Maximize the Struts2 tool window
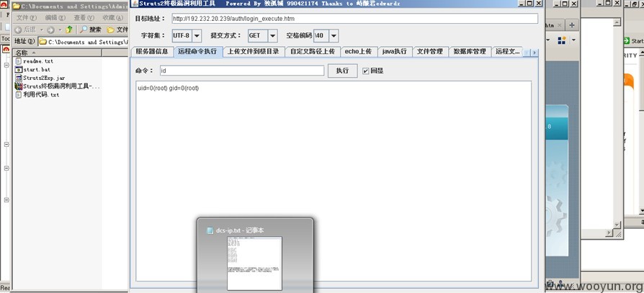644x293 pixels. [x=529, y=4]
